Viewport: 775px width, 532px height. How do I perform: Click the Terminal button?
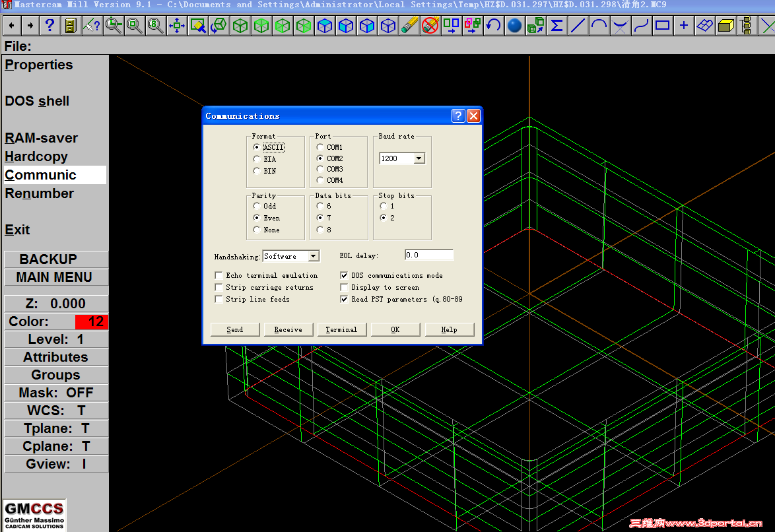point(341,329)
